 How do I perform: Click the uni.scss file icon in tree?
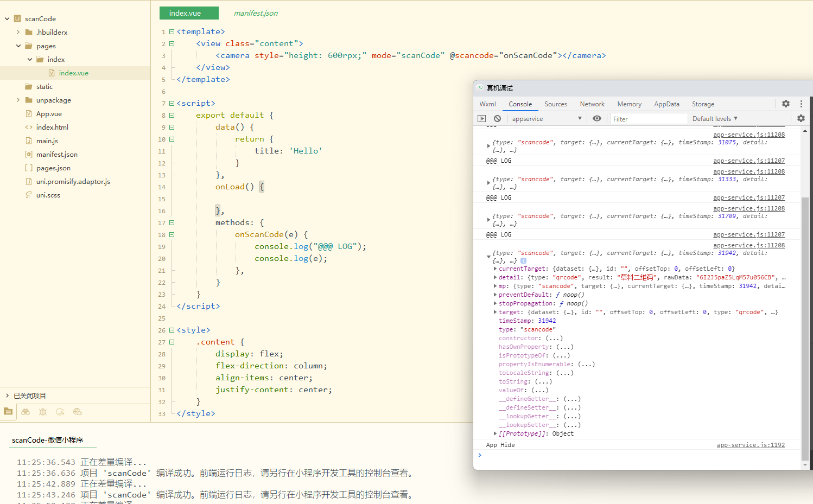click(x=29, y=195)
